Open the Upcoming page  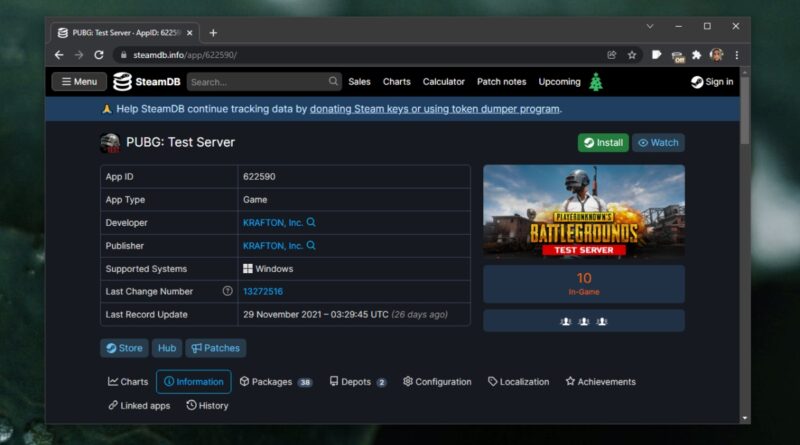(x=559, y=82)
